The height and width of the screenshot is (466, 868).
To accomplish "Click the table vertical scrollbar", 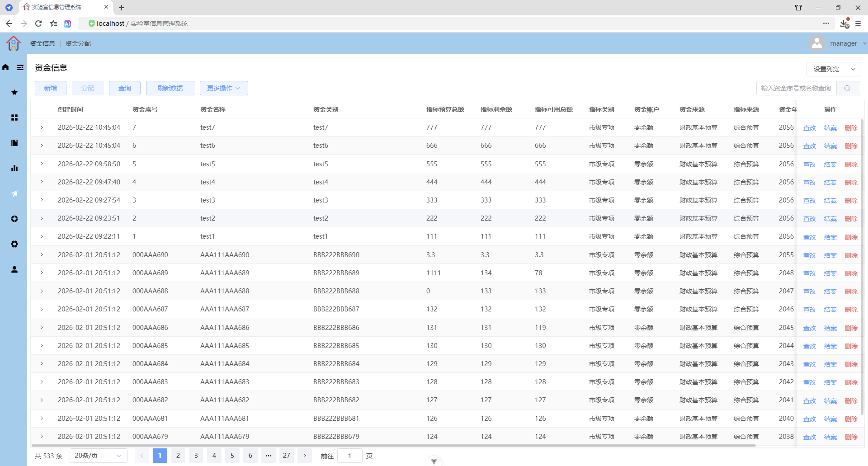I will (x=862, y=267).
